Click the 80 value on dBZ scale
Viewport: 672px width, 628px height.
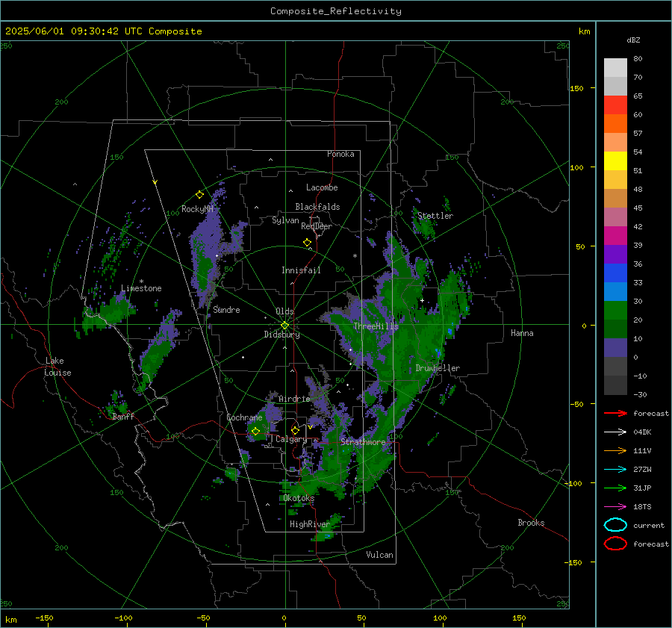point(638,59)
